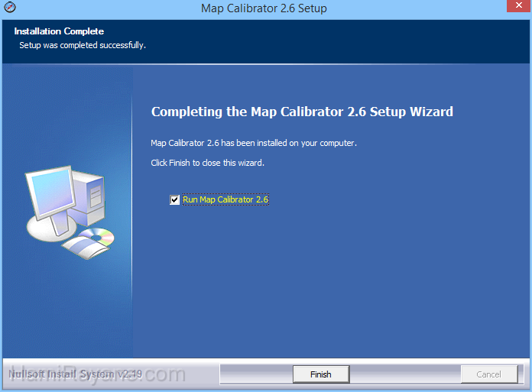Click the 'Map Calibrator 2.6 Setup' window title

point(264,8)
